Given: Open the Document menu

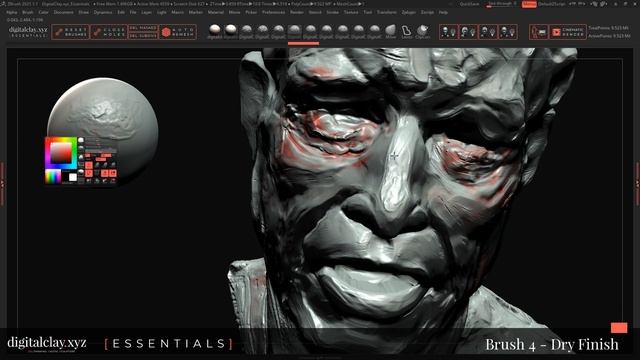Looking at the screenshot, I should (64, 13).
